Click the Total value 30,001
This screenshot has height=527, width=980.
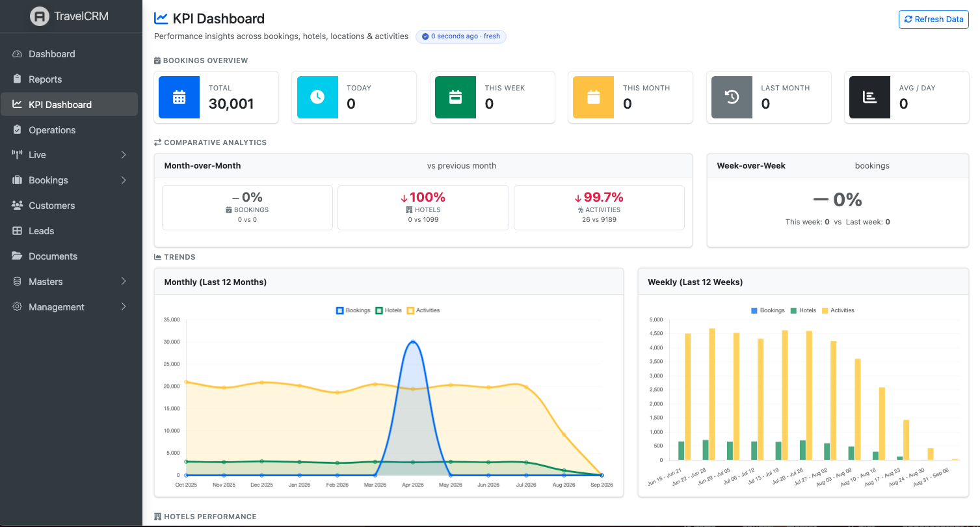point(232,103)
